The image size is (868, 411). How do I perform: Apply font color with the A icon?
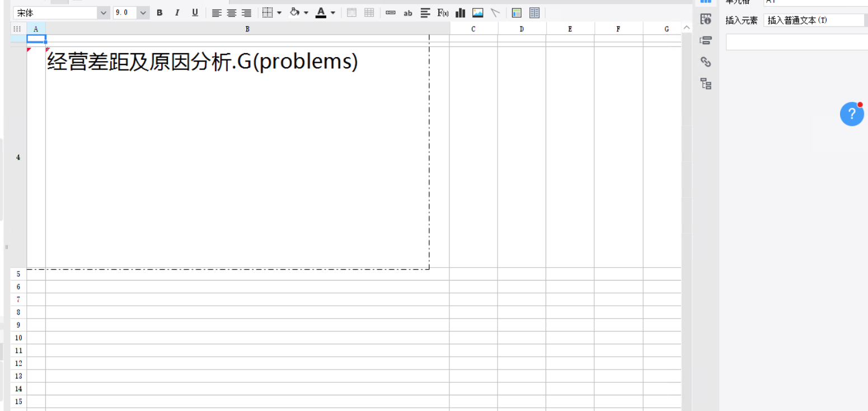(321, 12)
